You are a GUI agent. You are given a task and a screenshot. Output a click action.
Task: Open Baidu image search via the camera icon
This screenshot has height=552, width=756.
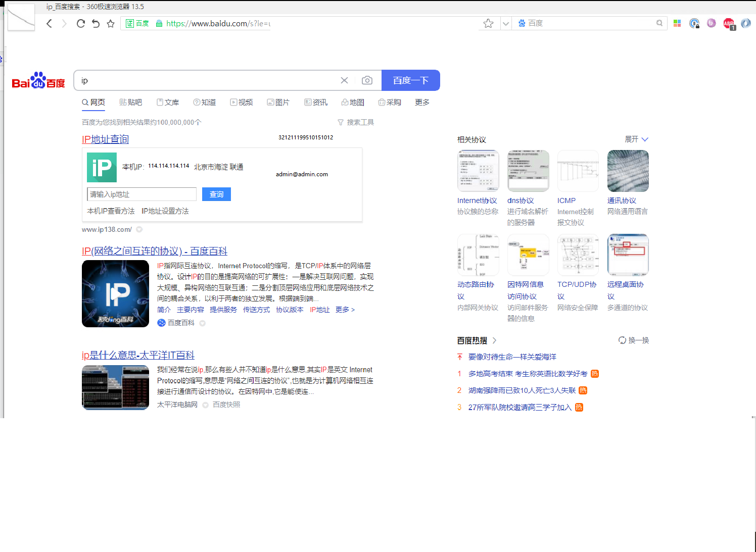pyautogui.click(x=367, y=80)
